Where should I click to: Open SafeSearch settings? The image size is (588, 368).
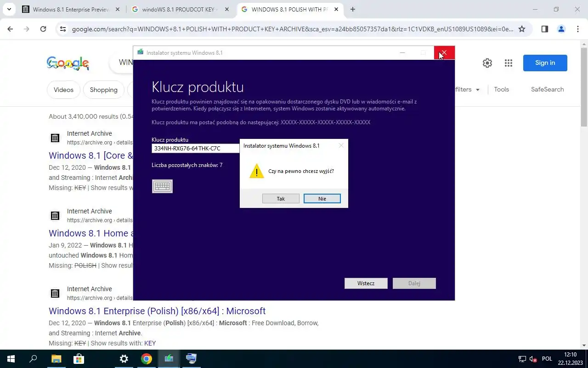[x=548, y=90]
